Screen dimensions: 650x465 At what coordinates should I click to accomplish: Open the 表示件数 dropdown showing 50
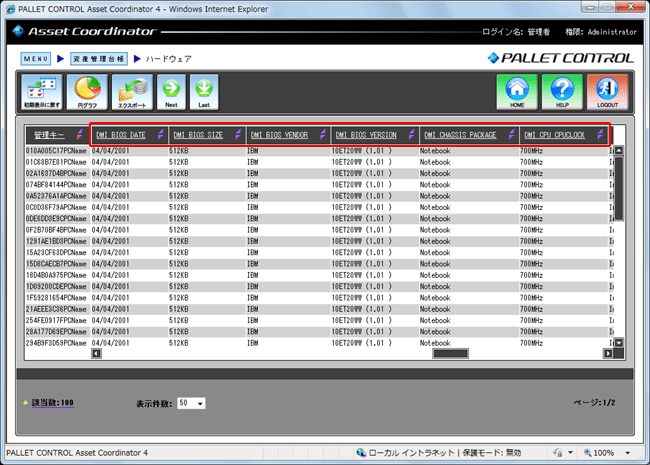191,403
